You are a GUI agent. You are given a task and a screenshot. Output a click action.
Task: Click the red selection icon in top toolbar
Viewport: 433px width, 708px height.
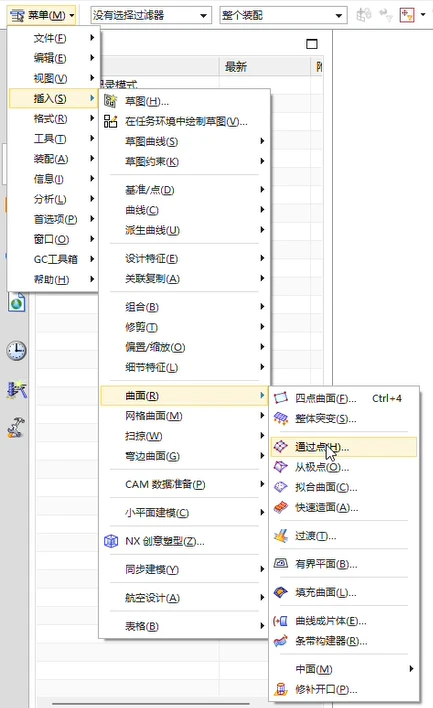pos(407,15)
